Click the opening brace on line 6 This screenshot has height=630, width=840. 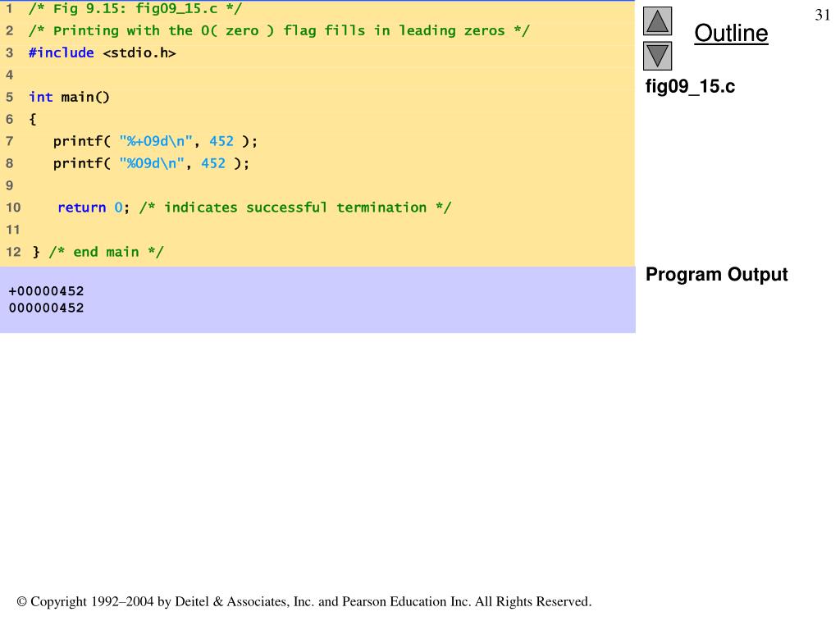pos(33,119)
